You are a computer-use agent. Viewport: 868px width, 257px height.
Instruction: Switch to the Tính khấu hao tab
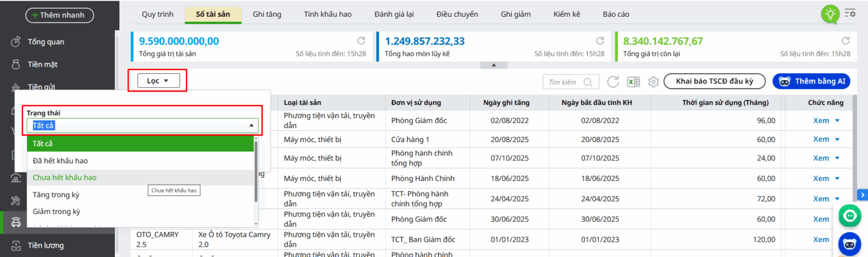point(328,14)
